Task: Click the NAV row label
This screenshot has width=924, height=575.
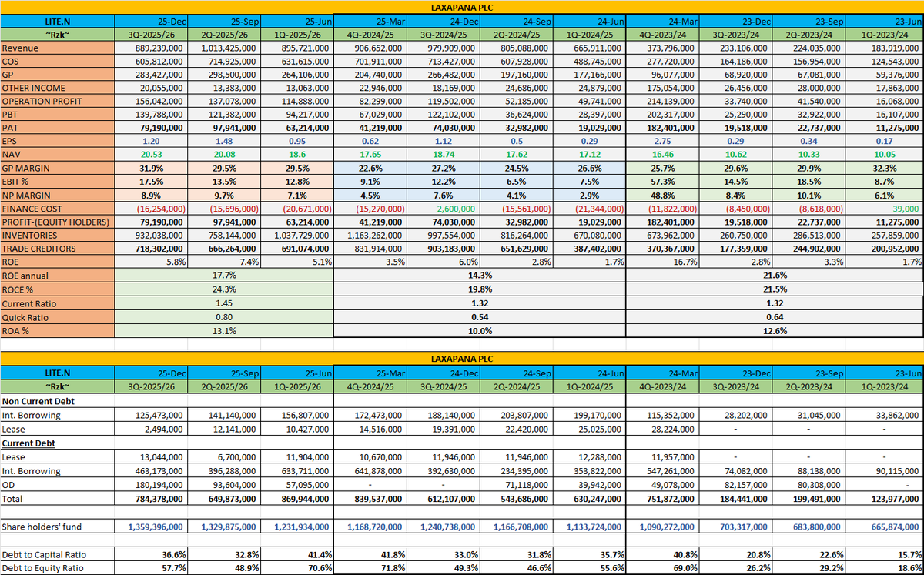Action: pos(58,154)
